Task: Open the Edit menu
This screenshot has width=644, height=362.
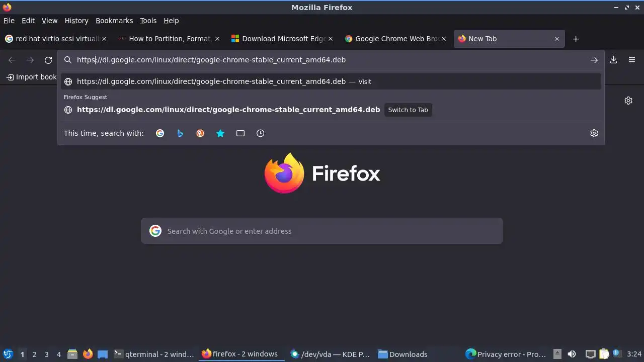Action: (x=28, y=21)
